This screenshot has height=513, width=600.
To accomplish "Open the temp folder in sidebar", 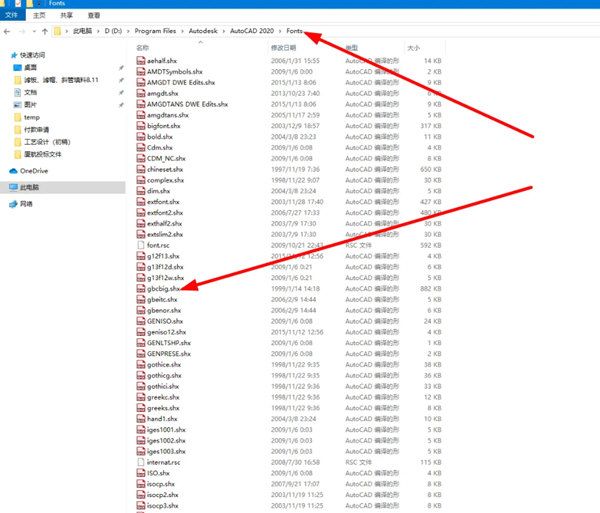I will coord(32,117).
